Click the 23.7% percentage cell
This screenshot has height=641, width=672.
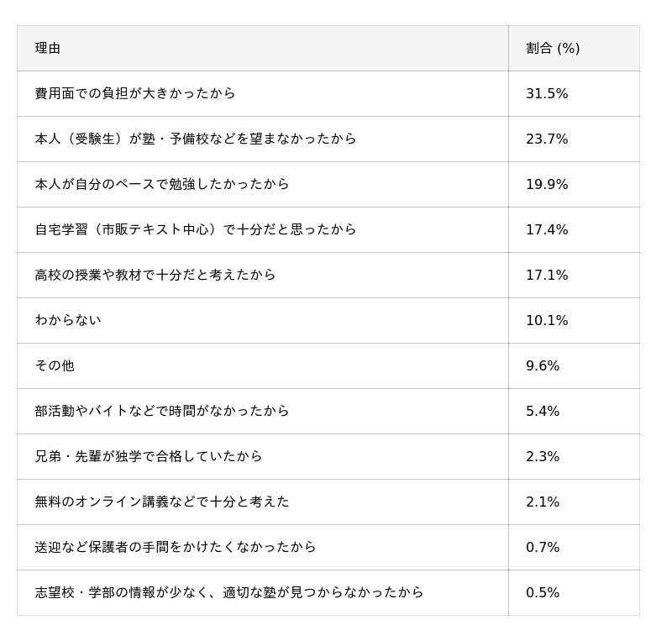click(x=547, y=139)
